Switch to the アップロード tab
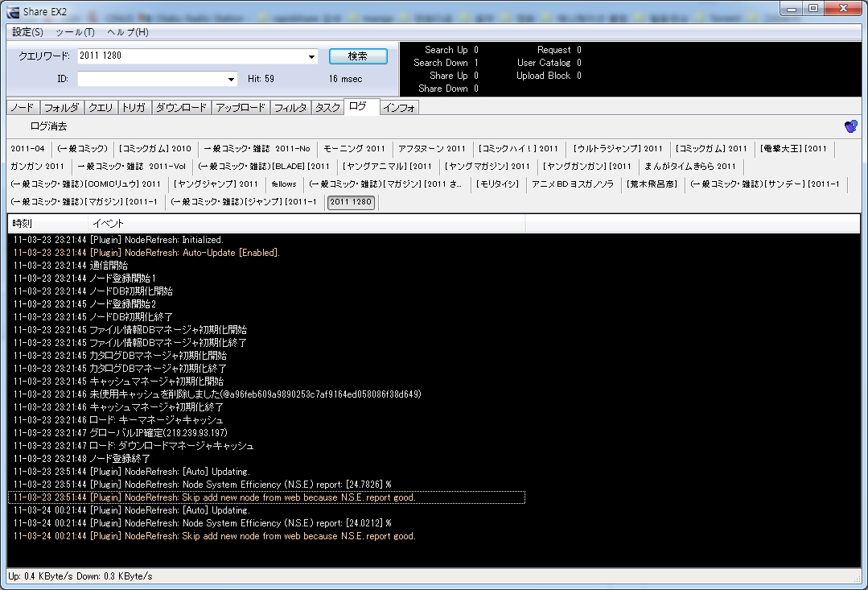The width and height of the screenshot is (868, 590). (241, 108)
